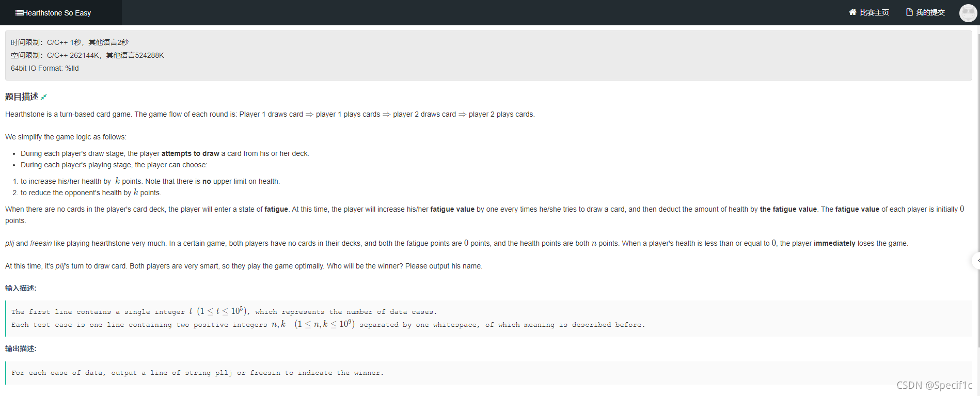Click the 'We simplify the game logic' line
Viewport: 980px width, 396px height.
coord(66,137)
